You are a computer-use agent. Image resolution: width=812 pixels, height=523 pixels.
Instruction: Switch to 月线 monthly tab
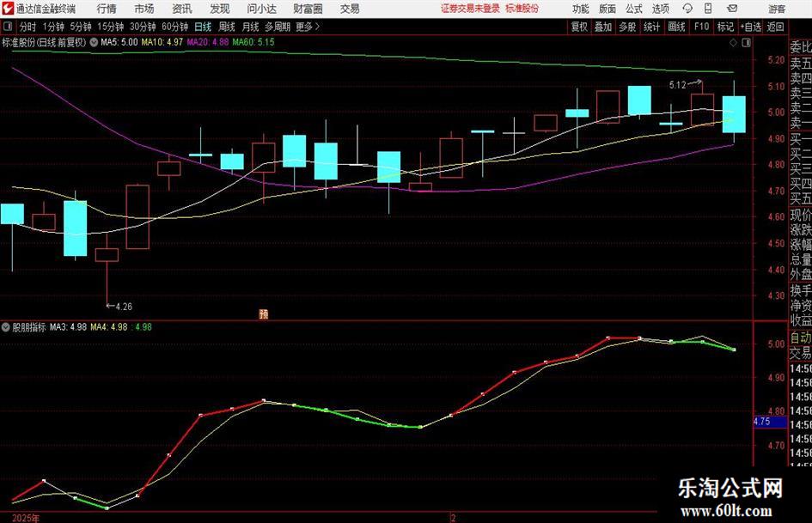pos(250,27)
